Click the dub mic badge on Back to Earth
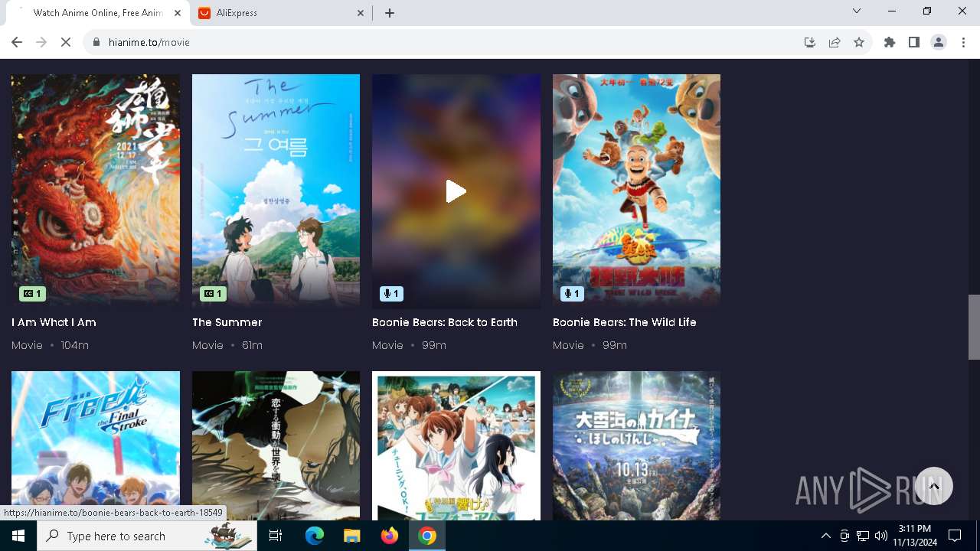 [x=391, y=294]
